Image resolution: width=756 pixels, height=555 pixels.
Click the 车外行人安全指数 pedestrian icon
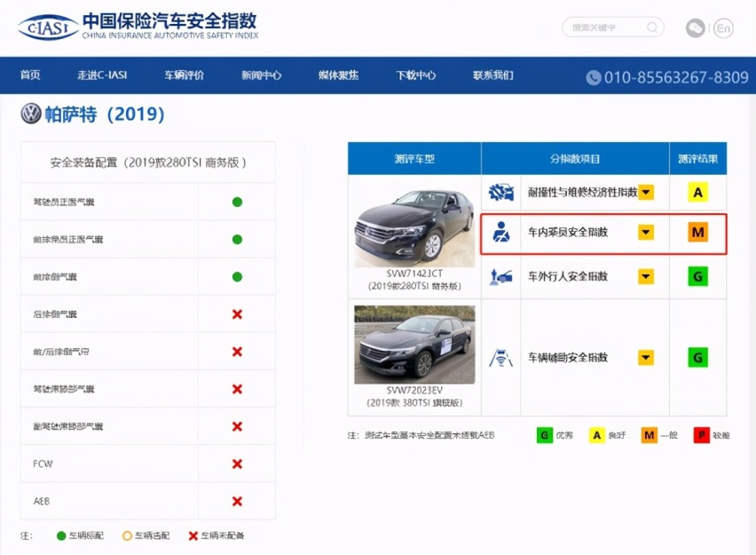pos(501,276)
